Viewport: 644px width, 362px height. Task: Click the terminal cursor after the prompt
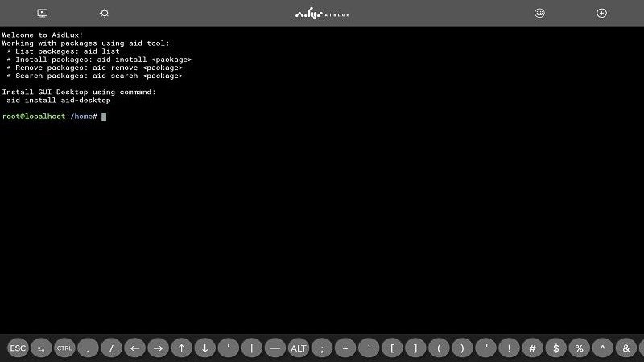point(104,117)
